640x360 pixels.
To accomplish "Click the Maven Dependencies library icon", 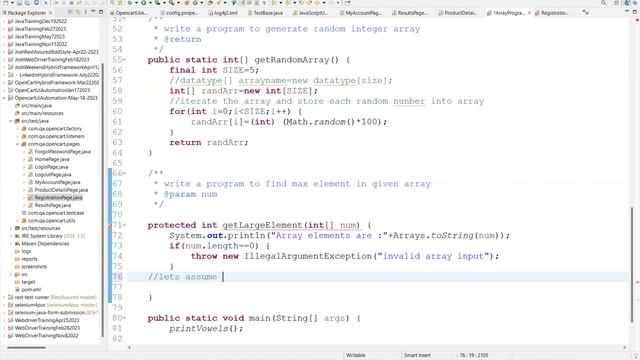I will coord(17,244).
